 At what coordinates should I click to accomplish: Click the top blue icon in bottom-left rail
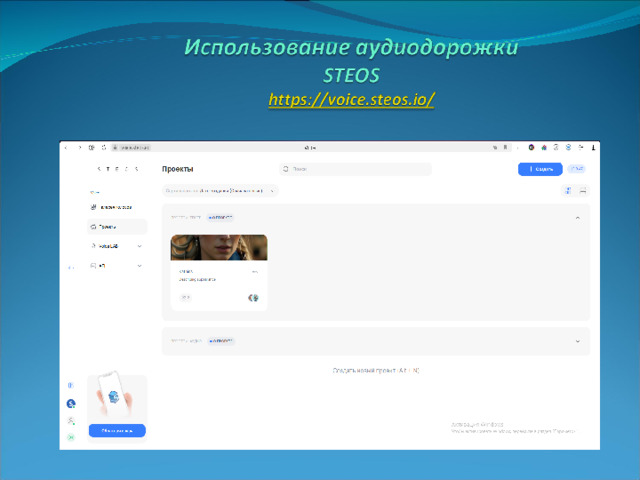point(71,385)
